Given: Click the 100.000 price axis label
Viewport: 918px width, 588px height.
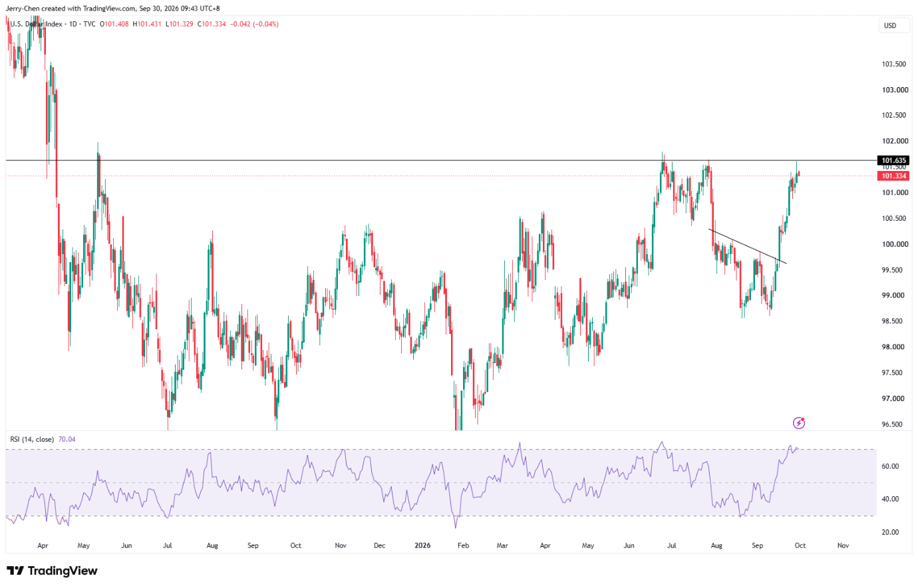Looking at the screenshot, I should coord(895,244).
